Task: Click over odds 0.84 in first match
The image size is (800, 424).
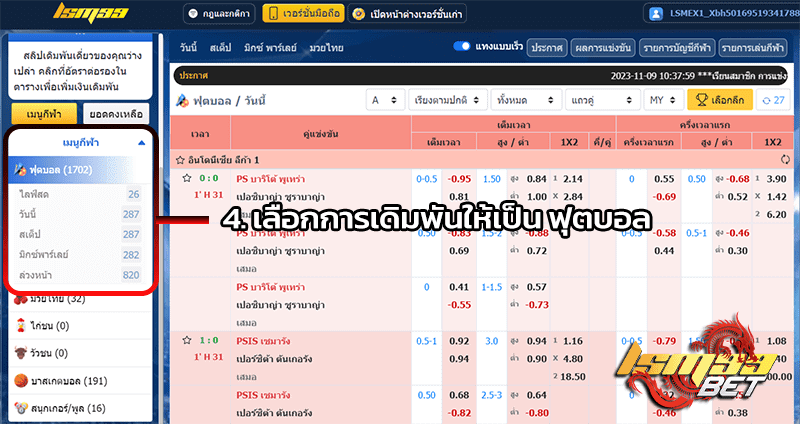Action: (x=536, y=179)
